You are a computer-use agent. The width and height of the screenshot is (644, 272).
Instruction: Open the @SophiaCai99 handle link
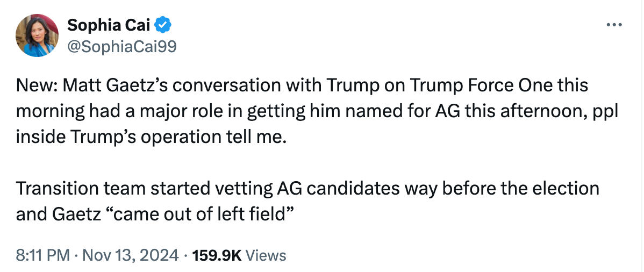[x=121, y=47]
